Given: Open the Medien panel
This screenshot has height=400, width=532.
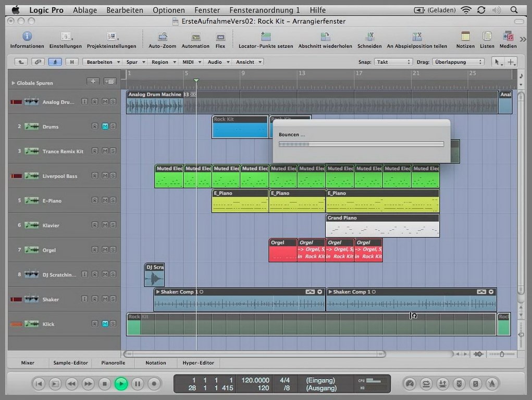Looking at the screenshot, I should point(508,36).
